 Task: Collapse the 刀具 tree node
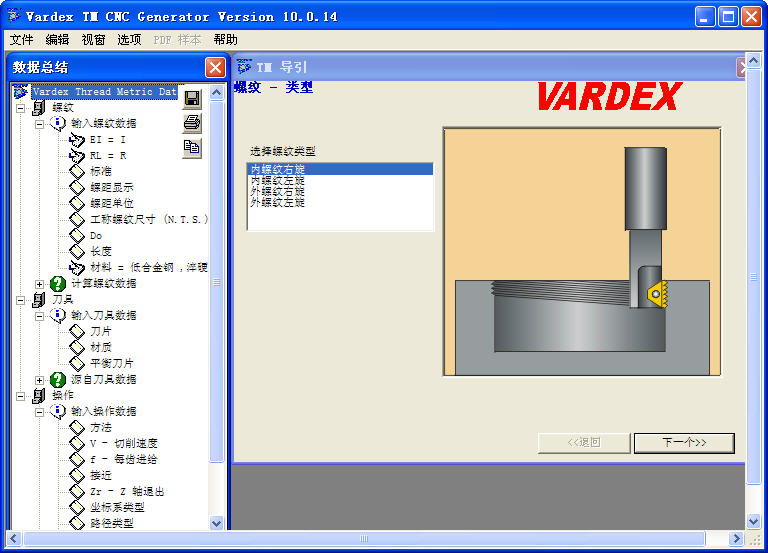21,300
